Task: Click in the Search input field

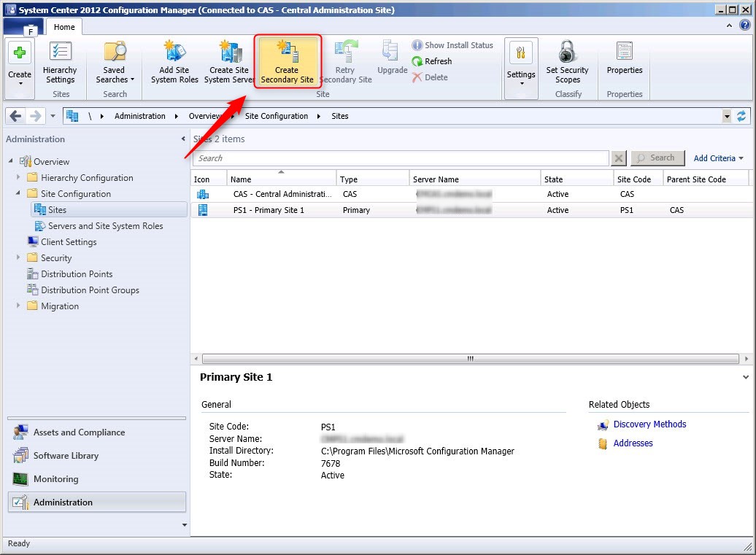Action: (401, 158)
